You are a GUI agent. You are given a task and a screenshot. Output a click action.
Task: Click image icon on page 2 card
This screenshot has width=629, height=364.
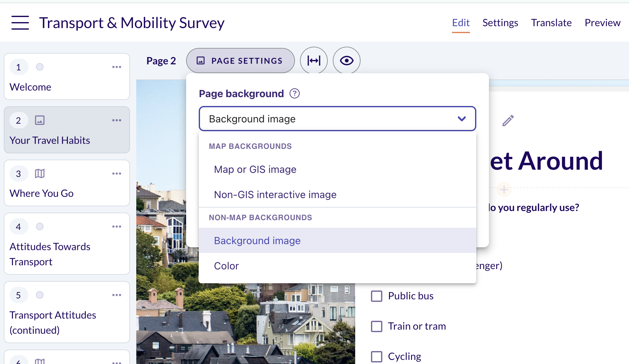40,120
